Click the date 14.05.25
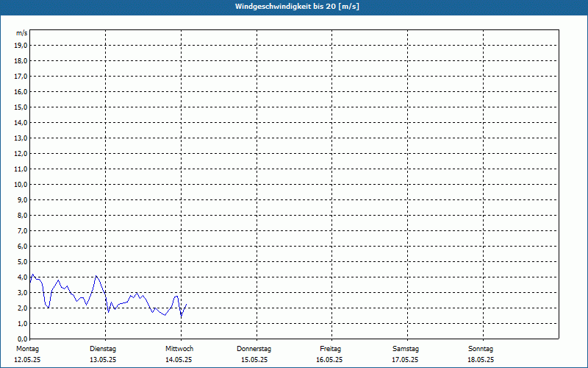Screen dimensions: 588x368 tap(179, 360)
